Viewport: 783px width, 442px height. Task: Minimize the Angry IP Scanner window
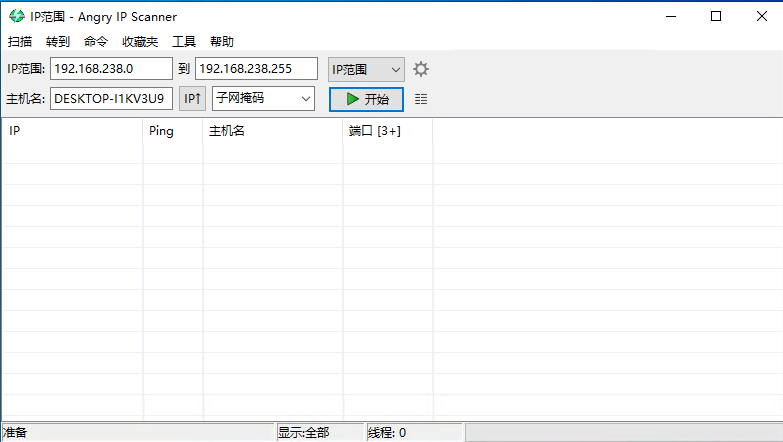coord(671,16)
